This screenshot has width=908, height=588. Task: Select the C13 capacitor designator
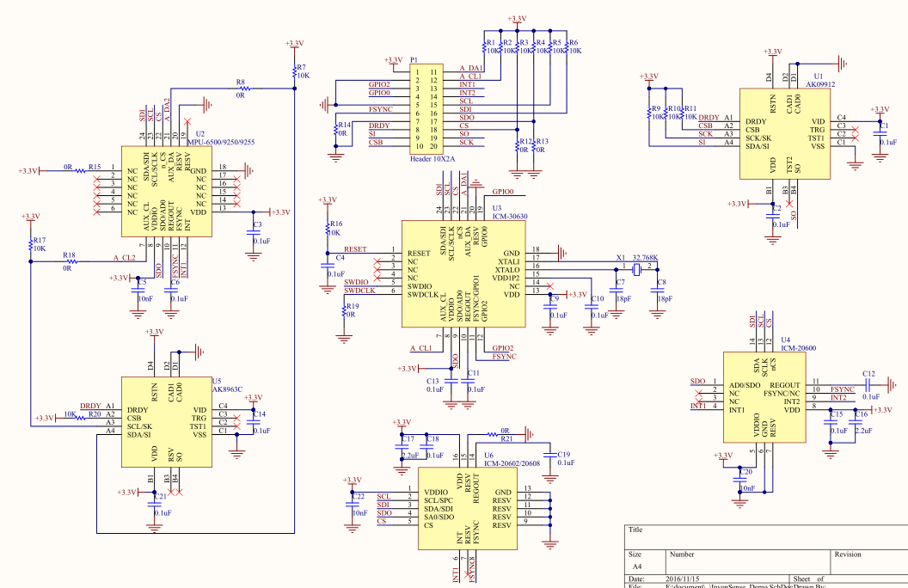pos(433,382)
